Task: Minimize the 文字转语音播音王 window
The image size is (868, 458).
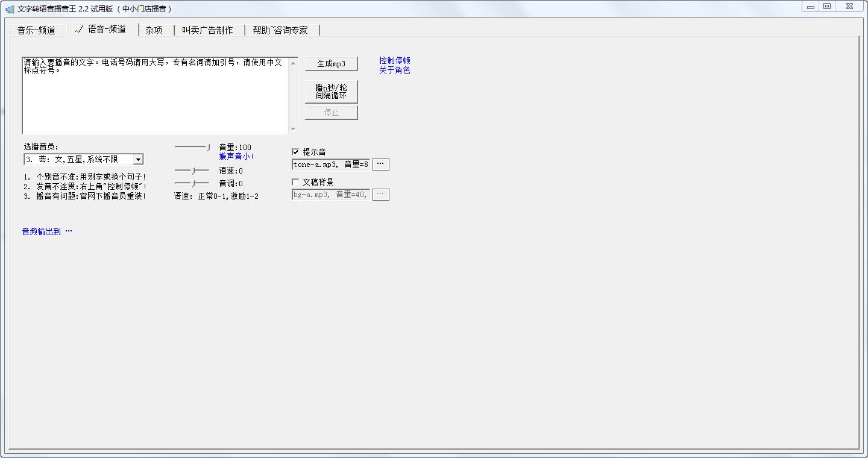Action: click(x=811, y=7)
